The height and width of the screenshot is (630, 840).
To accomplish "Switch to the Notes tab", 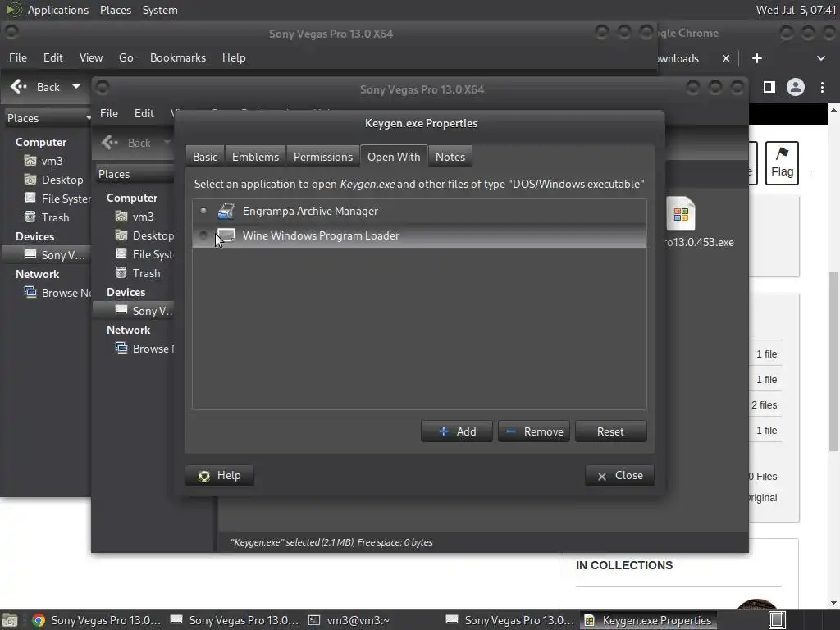I will click(x=450, y=157).
